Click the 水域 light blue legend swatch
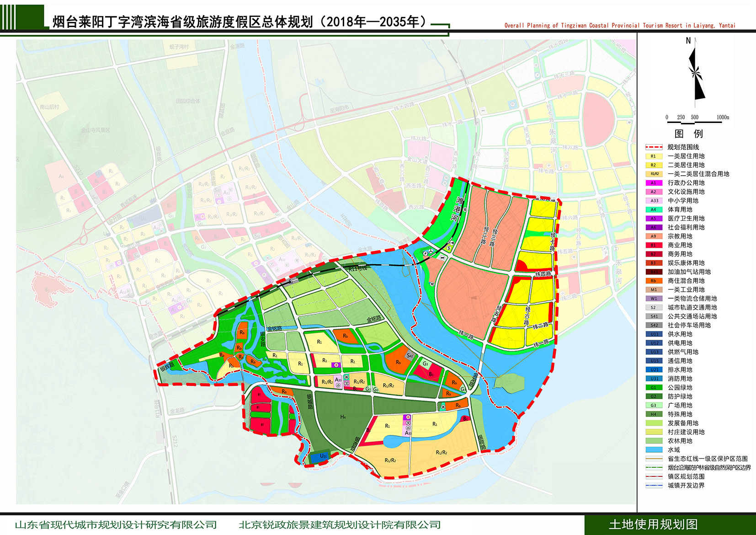This screenshot has width=756, height=535. [x=654, y=450]
